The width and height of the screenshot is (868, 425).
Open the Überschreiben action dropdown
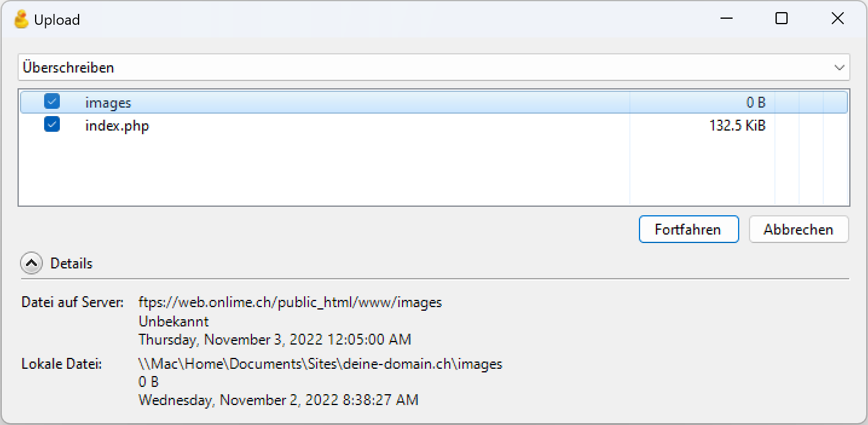pyautogui.click(x=433, y=67)
